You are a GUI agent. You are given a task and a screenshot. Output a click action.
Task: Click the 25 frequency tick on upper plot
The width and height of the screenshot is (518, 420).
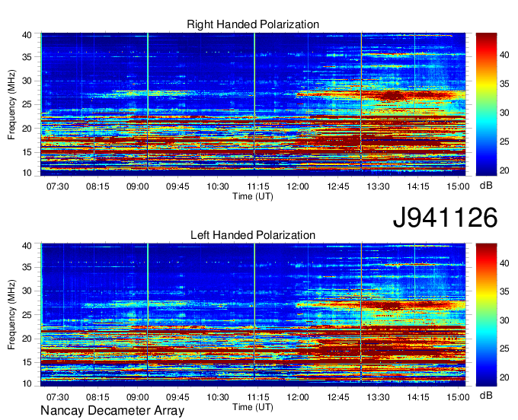27,104
